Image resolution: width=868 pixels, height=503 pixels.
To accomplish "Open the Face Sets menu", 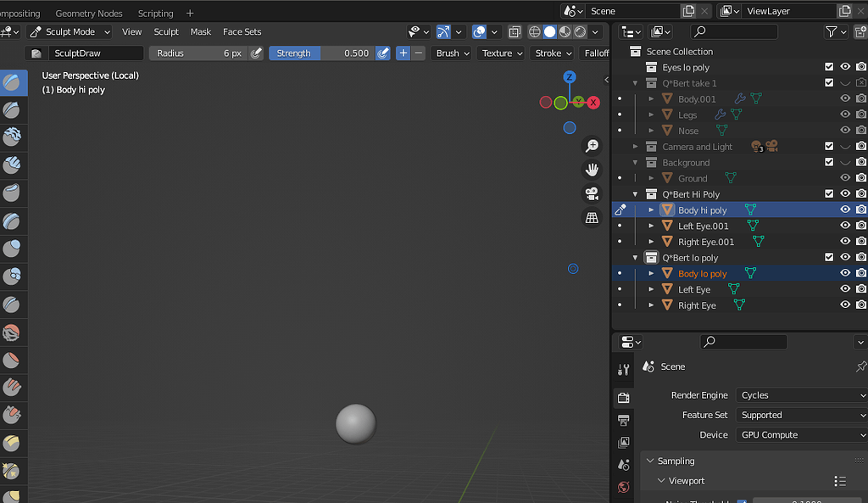I will 242,32.
